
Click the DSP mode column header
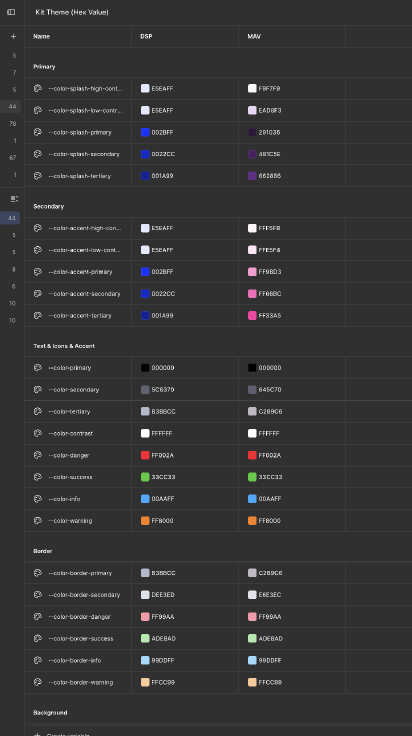pyautogui.click(x=146, y=36)
